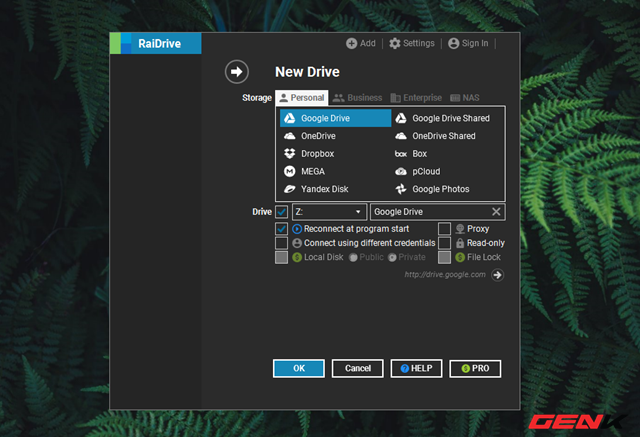Image resolution: width=640 pixels, height=437 pixels.
Task: Uncheck Reconnect at program start
Action: coord(281,228)
